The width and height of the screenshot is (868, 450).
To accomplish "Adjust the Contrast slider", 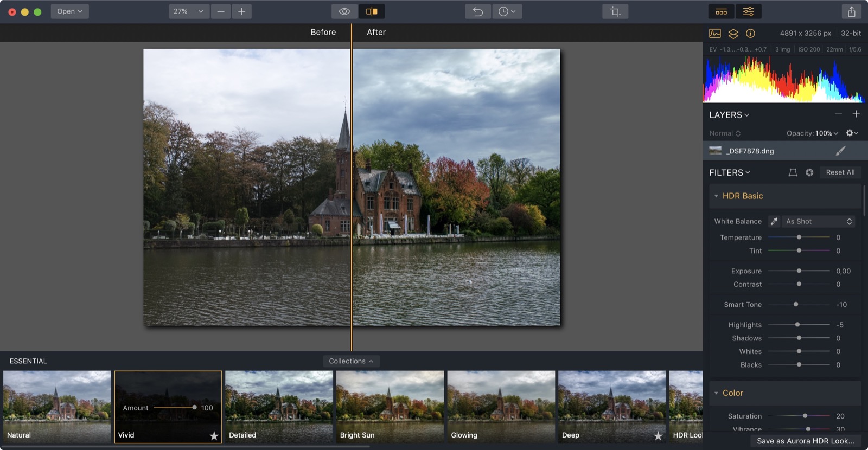I will 799,284.
